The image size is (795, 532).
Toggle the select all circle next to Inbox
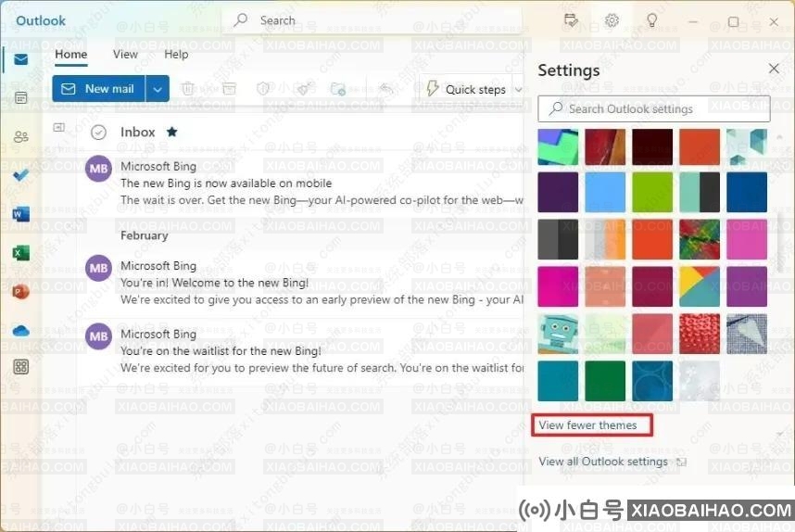[98, 133]
